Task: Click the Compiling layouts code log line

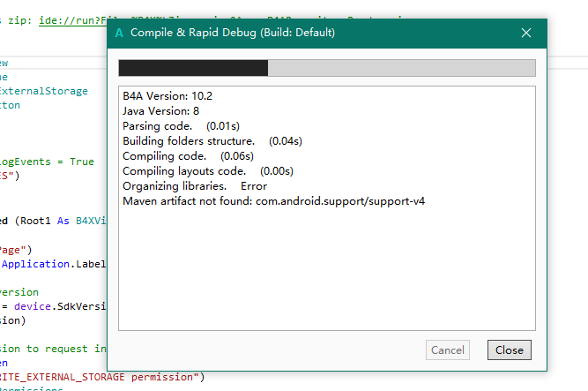Action: pyautogui.click(x=208, y=171)
